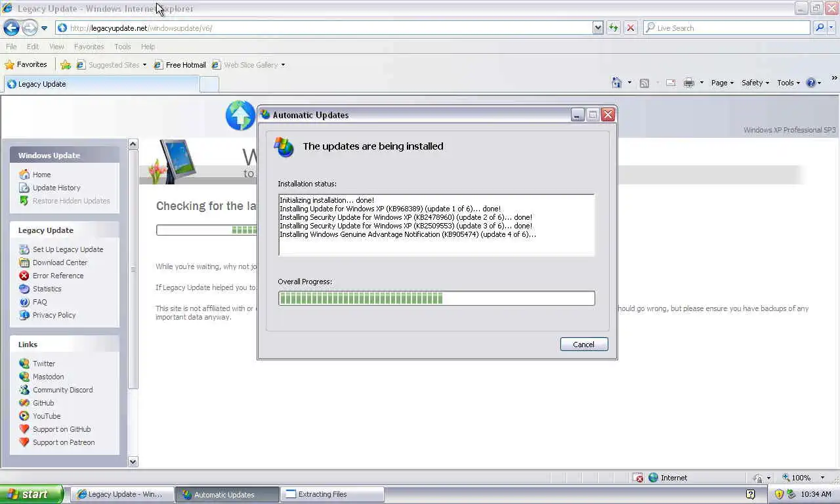This screenshot has height=504, width=840.
Task: Open the Edit menu
Action: point(33,47)
